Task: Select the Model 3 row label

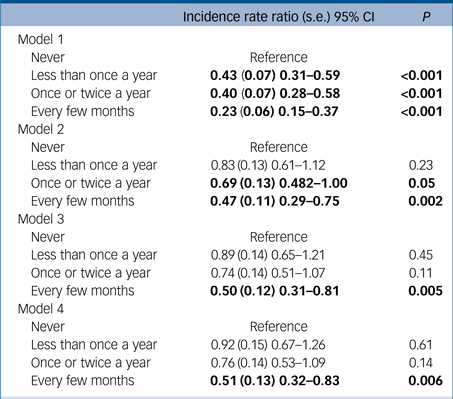Action: 41,219
